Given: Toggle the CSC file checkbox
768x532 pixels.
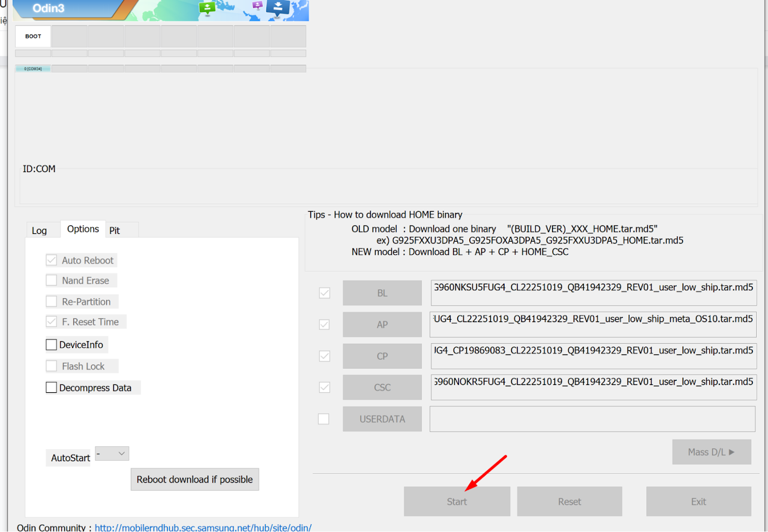Looking at the screenshot, I should click(x=325, y=387).
